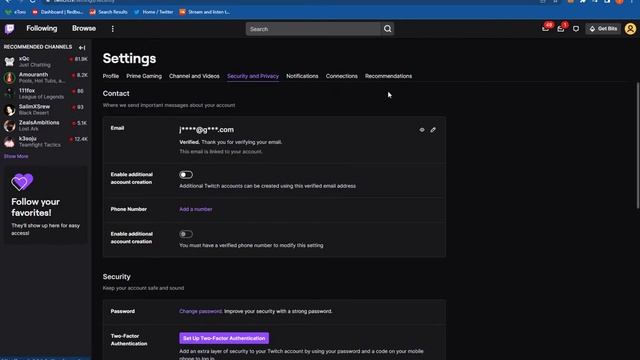Open Home / Twitter bookmark
This screenshot has height=360, width=640.
(x=153, y=12)
